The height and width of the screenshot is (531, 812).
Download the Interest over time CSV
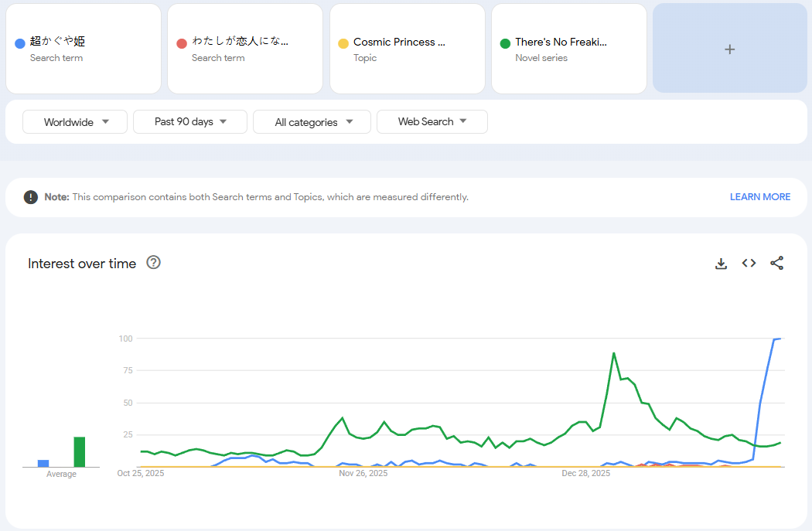coord(721,264)
